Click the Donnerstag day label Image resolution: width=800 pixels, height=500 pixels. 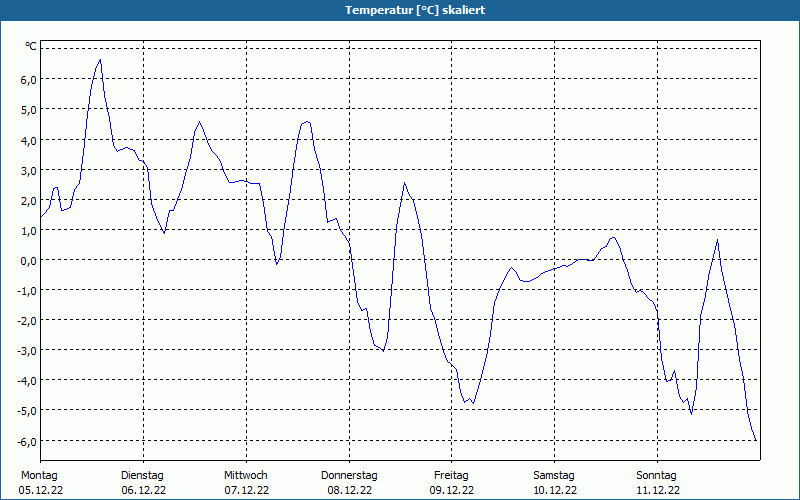349,476
